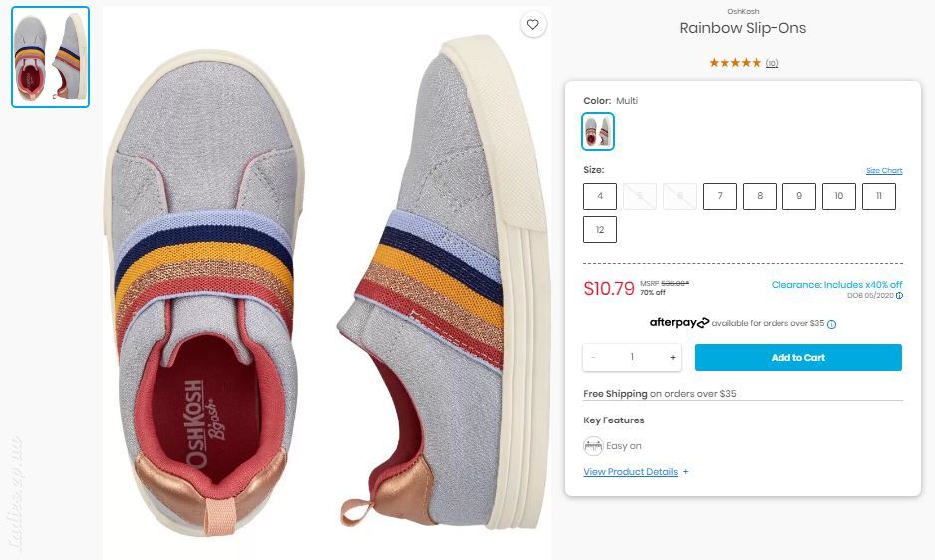The image size is (935, 560).
Task: Select size 4
Action: (x=600, y=197)
